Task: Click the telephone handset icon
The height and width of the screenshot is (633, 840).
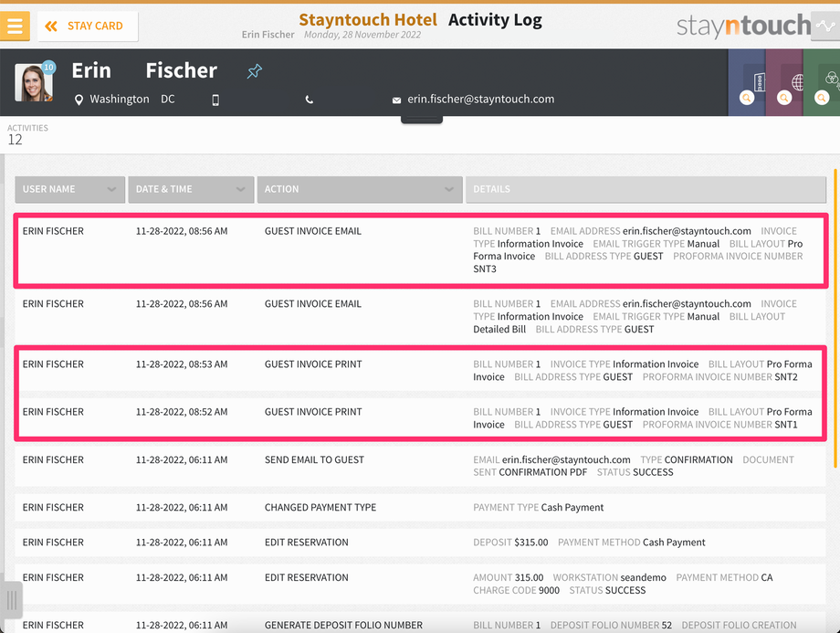Action: coord(310,100)
